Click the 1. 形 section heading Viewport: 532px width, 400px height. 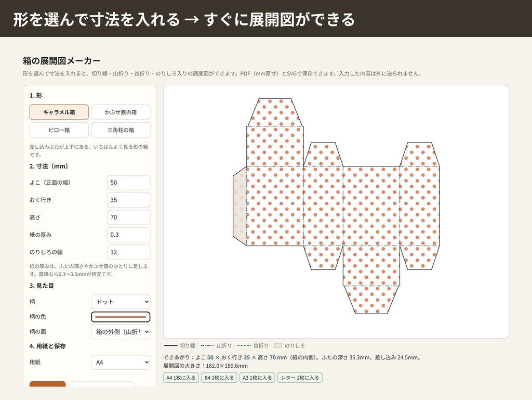click(x=36, y=95)
